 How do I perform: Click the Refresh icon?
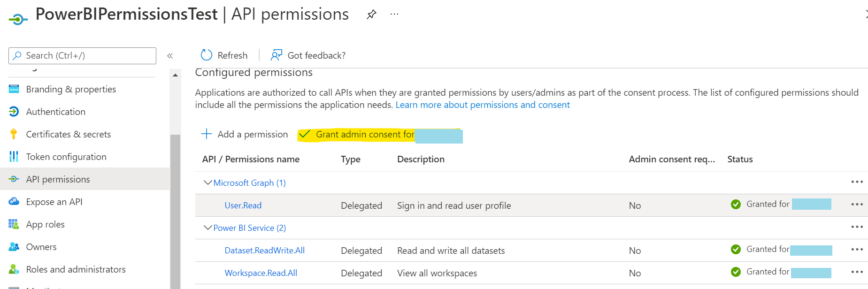(207, 55)
